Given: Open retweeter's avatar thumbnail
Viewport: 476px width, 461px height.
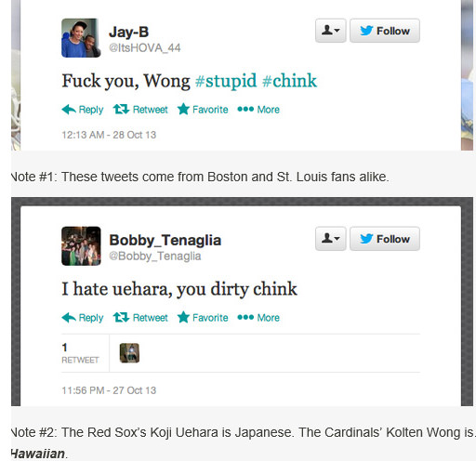Looking at the screenshot, I should tap(129, 353).
